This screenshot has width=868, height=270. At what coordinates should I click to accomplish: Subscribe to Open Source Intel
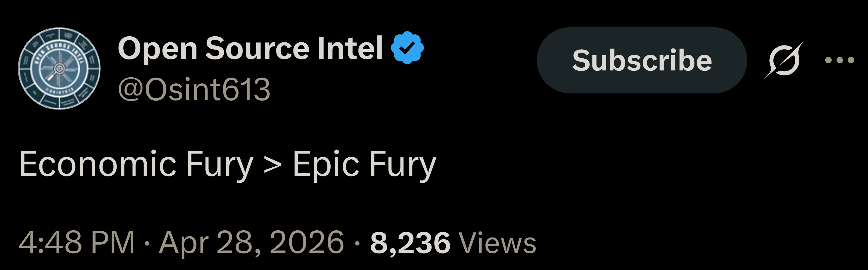(641, 60)
